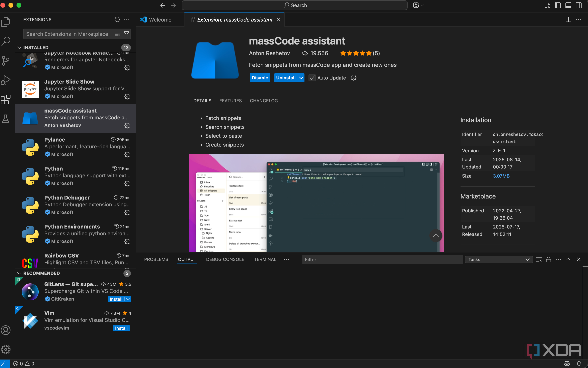This screenshot has height=368, width=588.
Task: Clear the output panel list icon
Action: [539, 259]
